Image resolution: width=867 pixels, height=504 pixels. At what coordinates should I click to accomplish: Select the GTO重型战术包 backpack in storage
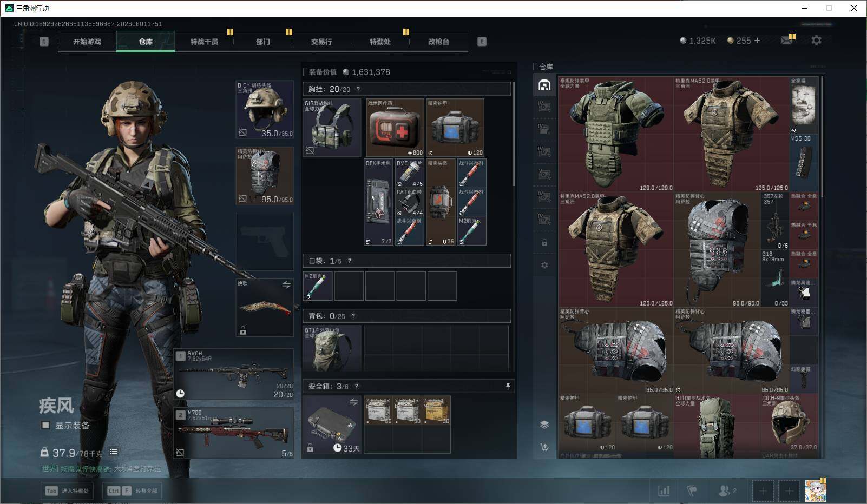717,426
